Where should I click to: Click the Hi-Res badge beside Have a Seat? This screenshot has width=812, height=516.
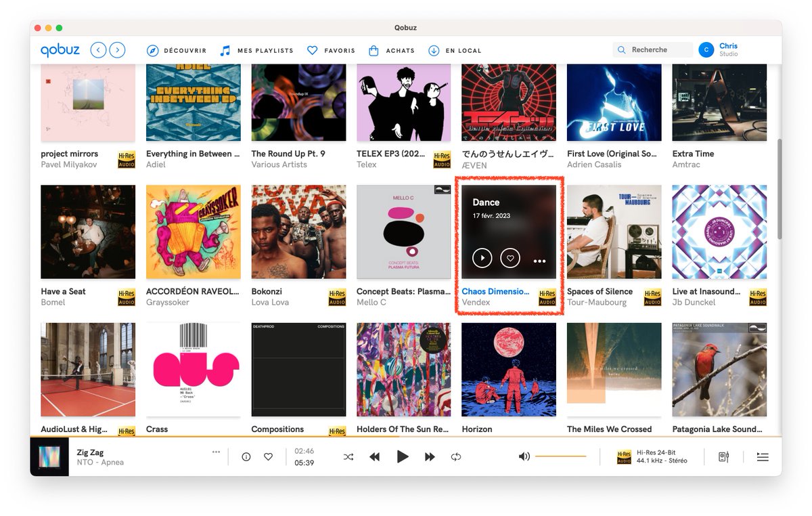(x=127, y=297)
